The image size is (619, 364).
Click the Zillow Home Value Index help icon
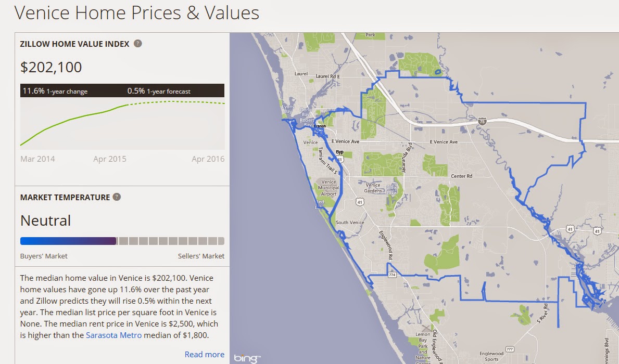point(137,44)
